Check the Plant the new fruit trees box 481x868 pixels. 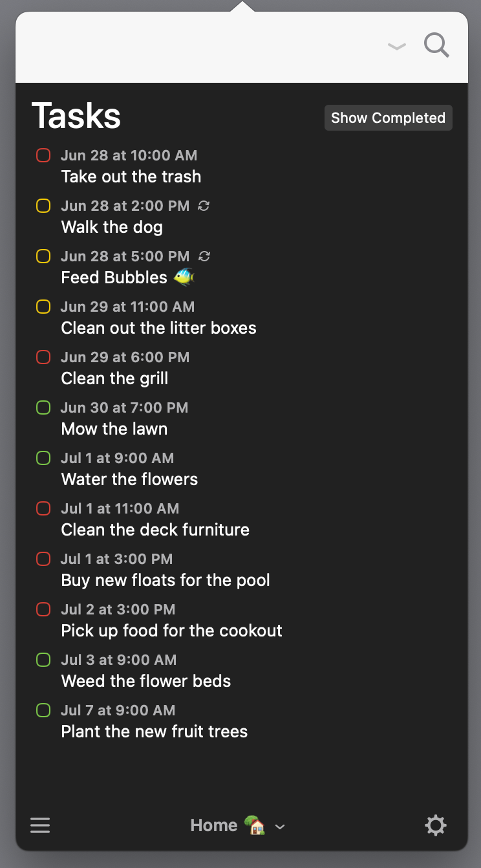(43, 711)
